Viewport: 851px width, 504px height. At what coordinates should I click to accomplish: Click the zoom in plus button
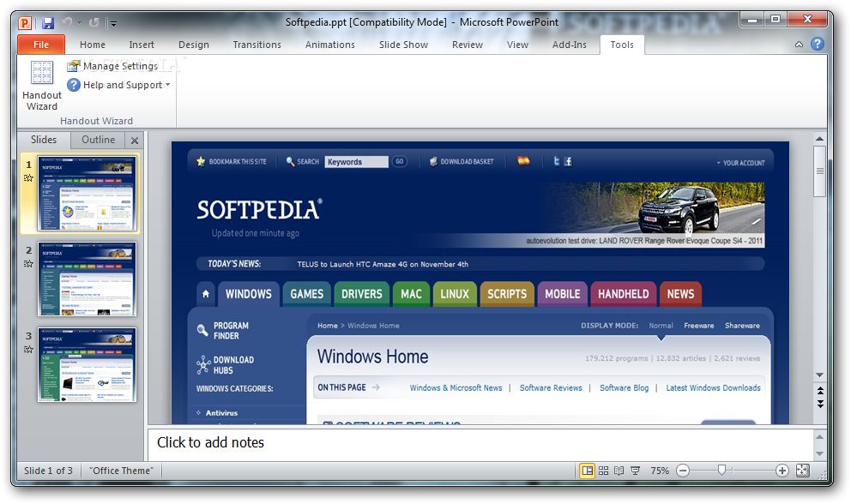782,471
